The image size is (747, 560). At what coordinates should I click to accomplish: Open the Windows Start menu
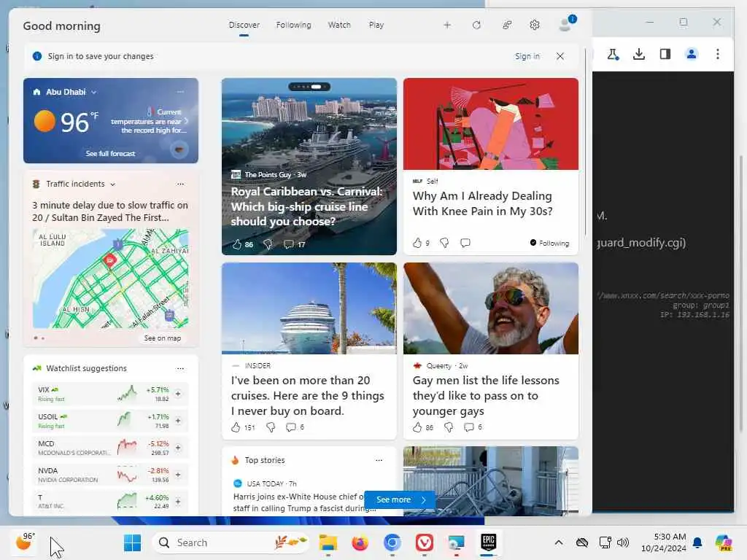coord(132,542)
